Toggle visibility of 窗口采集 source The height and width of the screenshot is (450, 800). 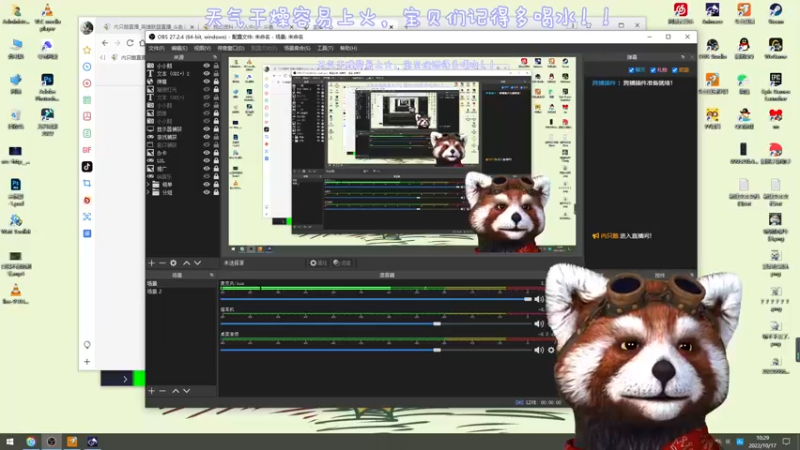(207, 145)
